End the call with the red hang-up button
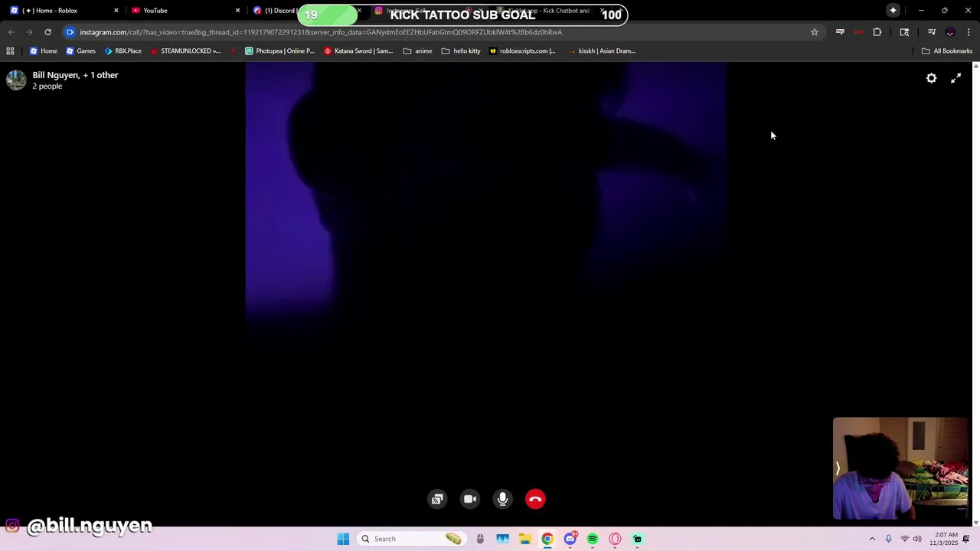This screenshot has height=551, width=980. pyautogui.click(x=535, y=499)
